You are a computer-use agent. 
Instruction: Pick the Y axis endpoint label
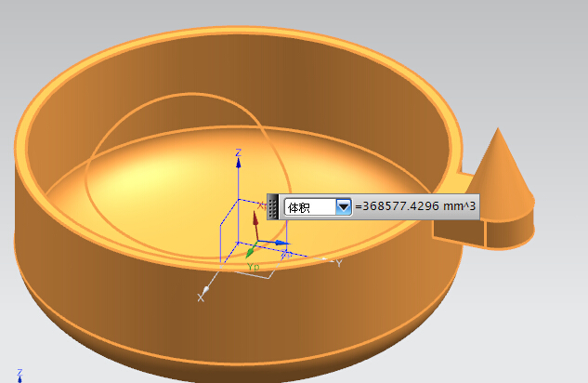point(339,264)
